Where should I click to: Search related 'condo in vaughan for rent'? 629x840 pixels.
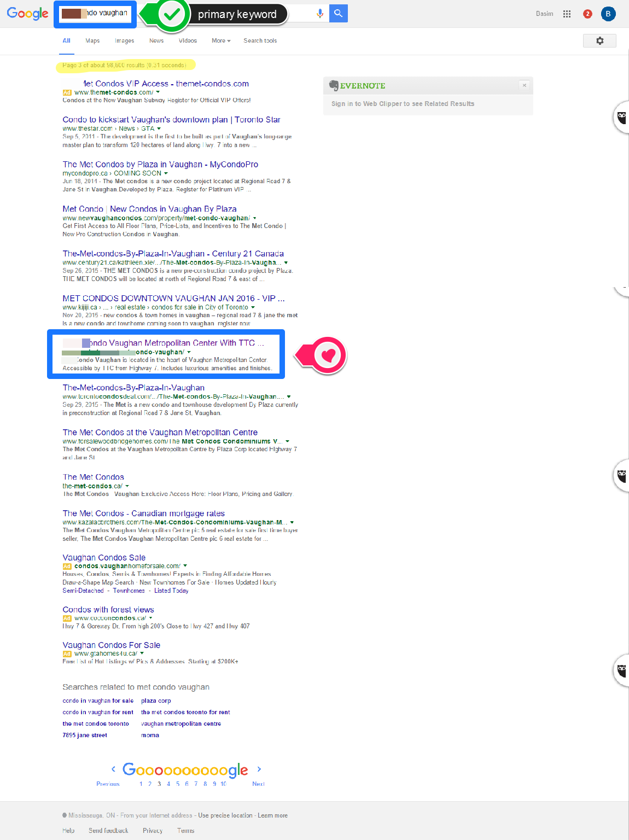click(x=98, y=712)
